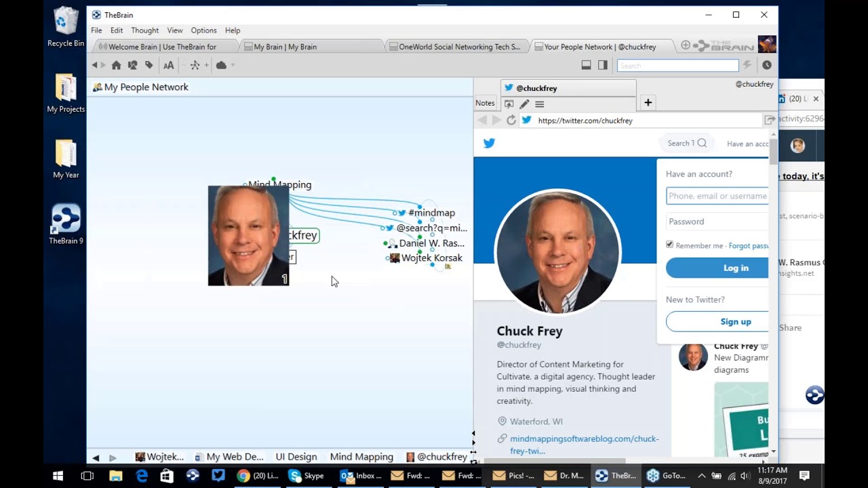
Task: Open the Notes tab in content panel
Action: coord(485,103)
